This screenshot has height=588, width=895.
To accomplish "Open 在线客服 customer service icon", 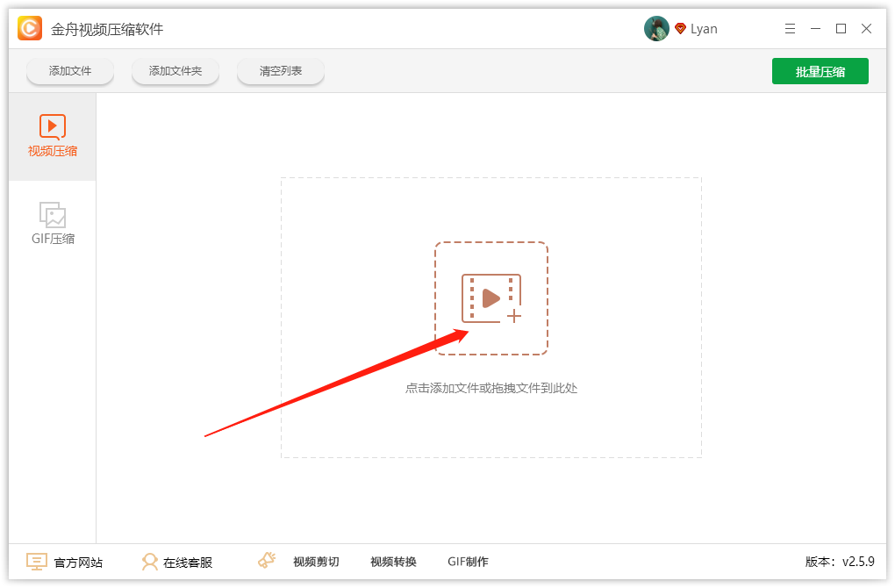I will 149,562.
